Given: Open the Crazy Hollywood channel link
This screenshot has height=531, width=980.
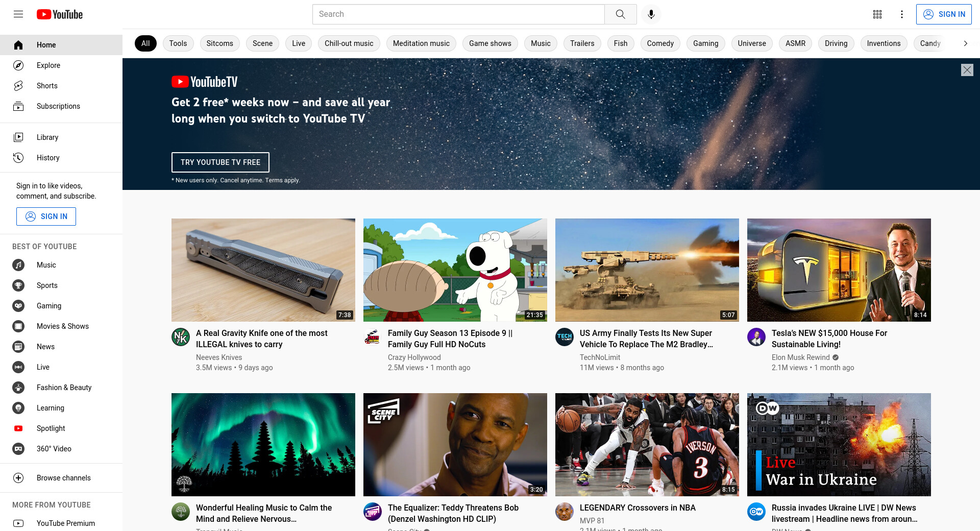Looking at the screenshot, I should [414, 357].
